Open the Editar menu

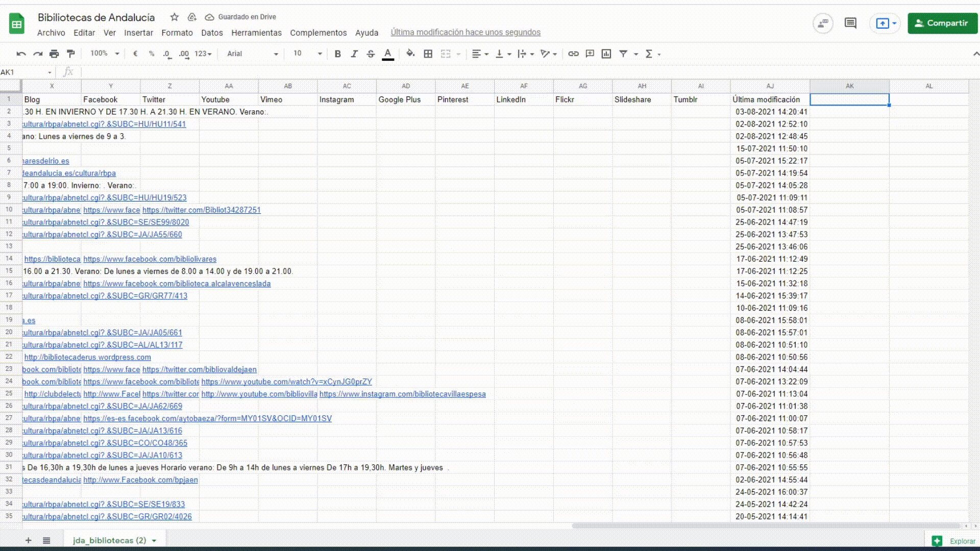84,33
